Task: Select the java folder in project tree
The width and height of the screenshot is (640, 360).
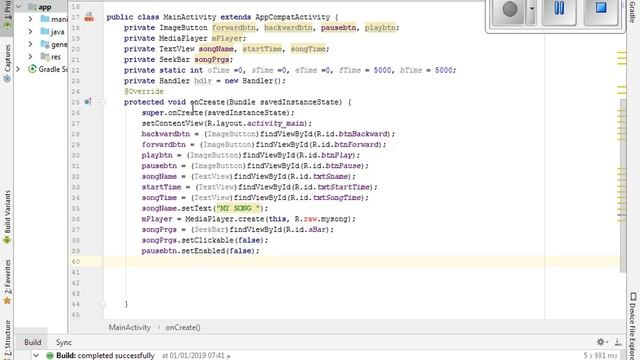Action: pyautogui.click(x=52, y=32)
